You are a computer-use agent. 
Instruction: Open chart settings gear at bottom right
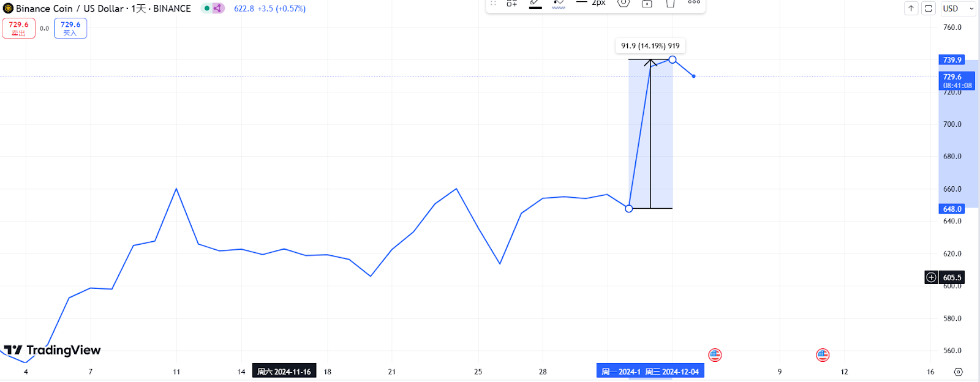[959, 372]
